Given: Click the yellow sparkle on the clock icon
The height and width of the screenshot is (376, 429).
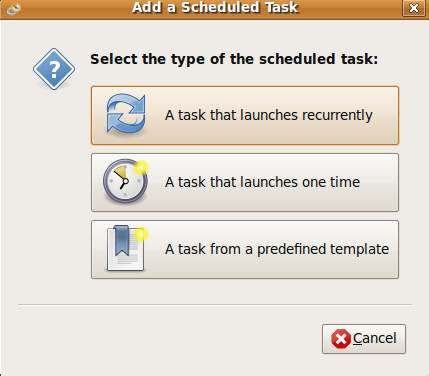Looking at the screenshot, I should 141,167.
